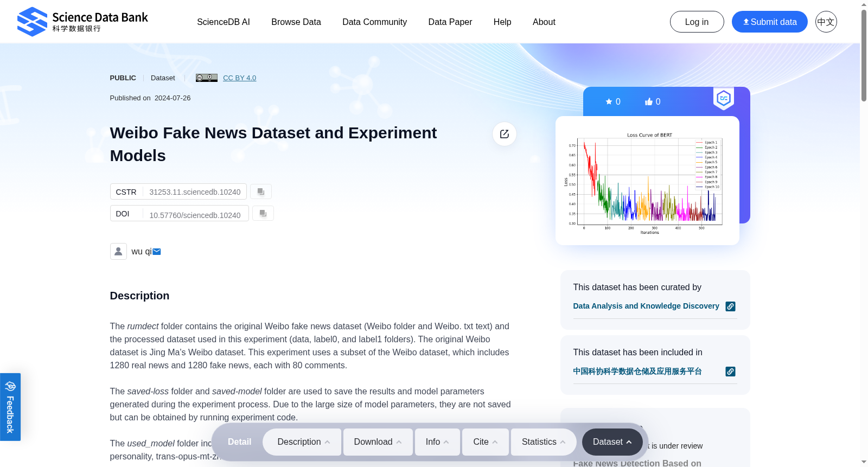Click the CSTR value 31253.11.sciencedb.10240

tap(195, 192)
